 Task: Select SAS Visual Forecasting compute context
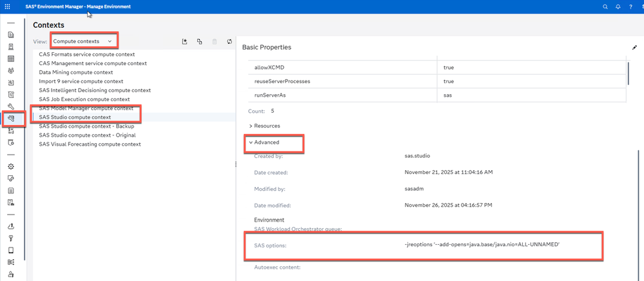pyautogui.click(x=134, y=144)
